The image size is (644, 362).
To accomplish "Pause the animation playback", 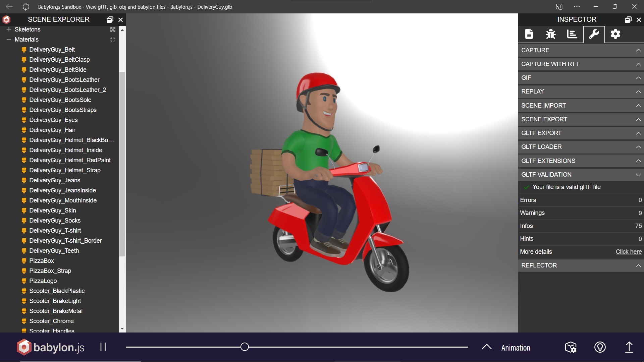I will coord(103,347).
